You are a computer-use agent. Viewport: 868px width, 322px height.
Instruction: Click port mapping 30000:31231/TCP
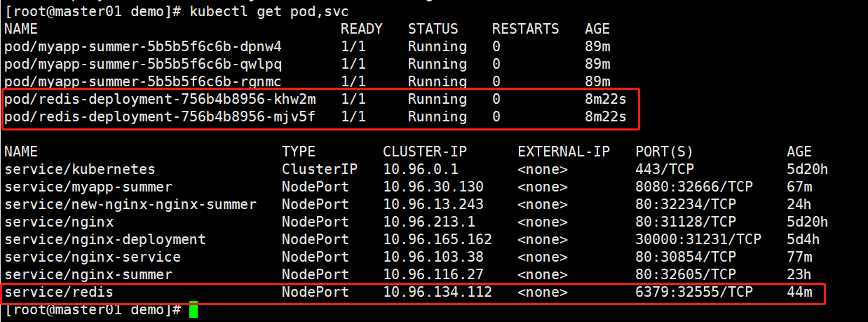click(x=698, y=239)
